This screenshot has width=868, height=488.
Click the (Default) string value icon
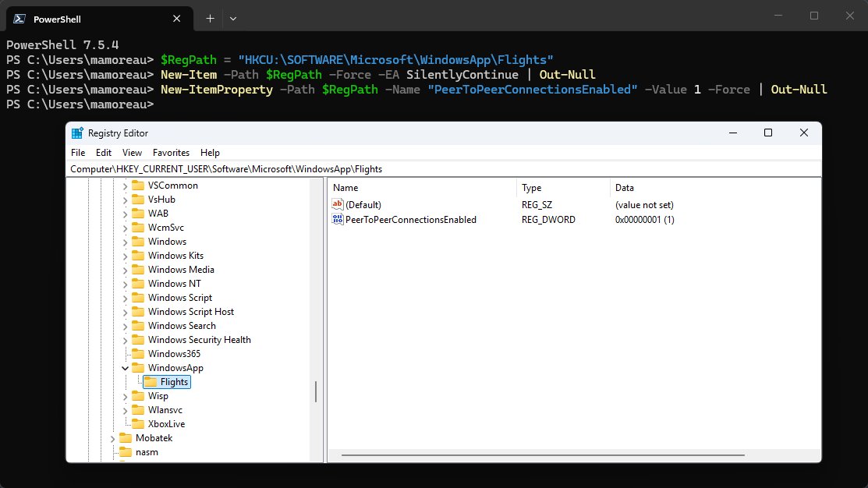point(338,204)
